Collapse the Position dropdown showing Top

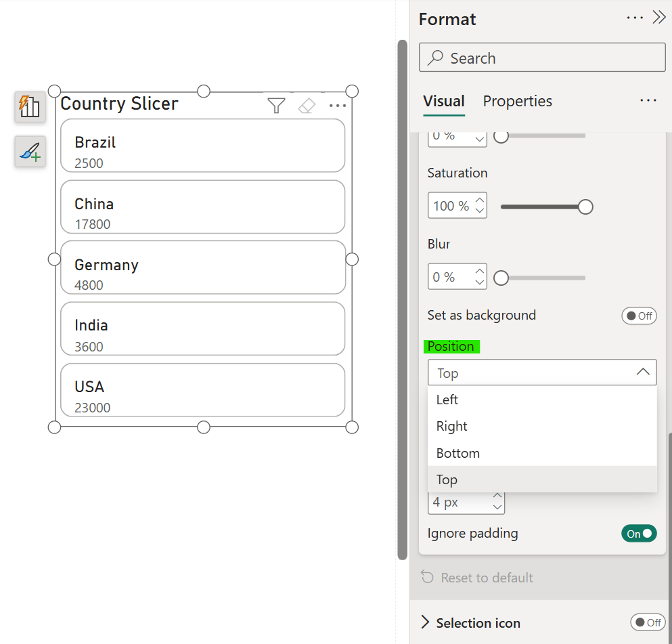643,372
